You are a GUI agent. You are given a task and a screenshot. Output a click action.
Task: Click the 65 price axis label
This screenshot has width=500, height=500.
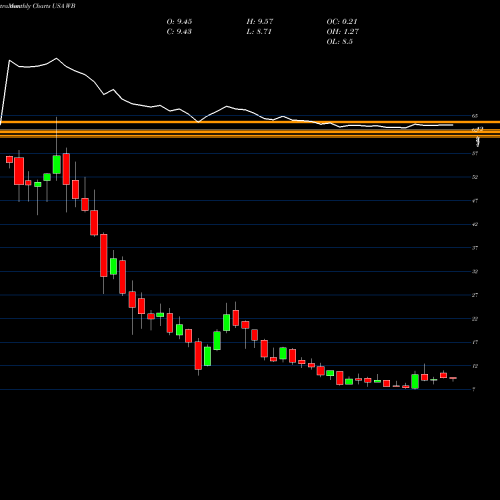click(x=475, y=116)
